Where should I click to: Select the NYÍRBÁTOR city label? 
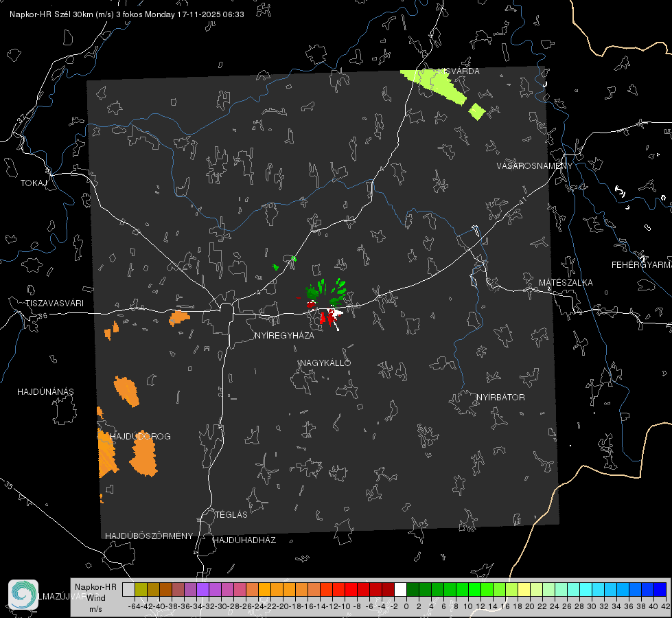[500, 397]
